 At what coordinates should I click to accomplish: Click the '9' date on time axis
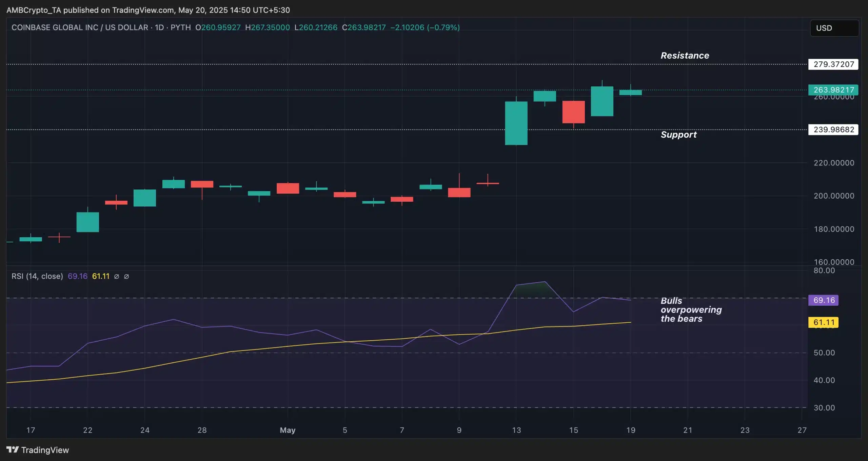pos(459,430)
